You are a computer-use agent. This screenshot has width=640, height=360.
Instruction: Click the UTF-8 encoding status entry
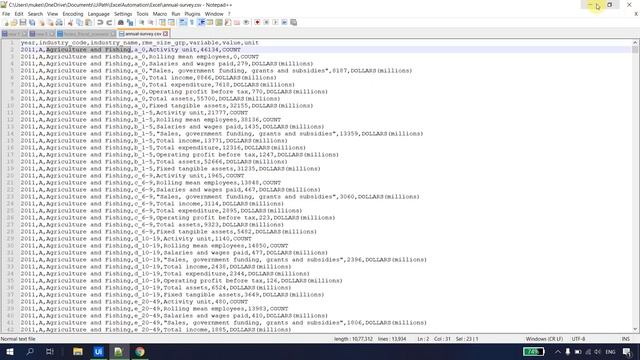[x=578, y=339]
